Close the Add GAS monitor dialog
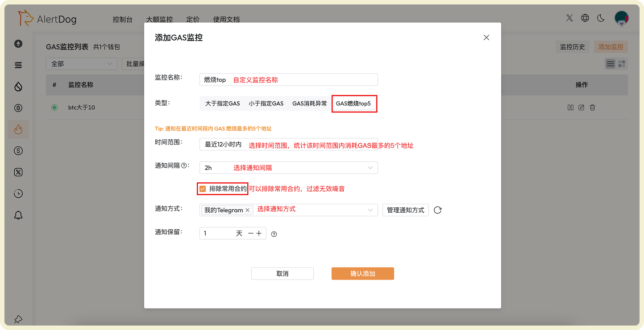This screenshot has height=330, width=644. (486, 37)
